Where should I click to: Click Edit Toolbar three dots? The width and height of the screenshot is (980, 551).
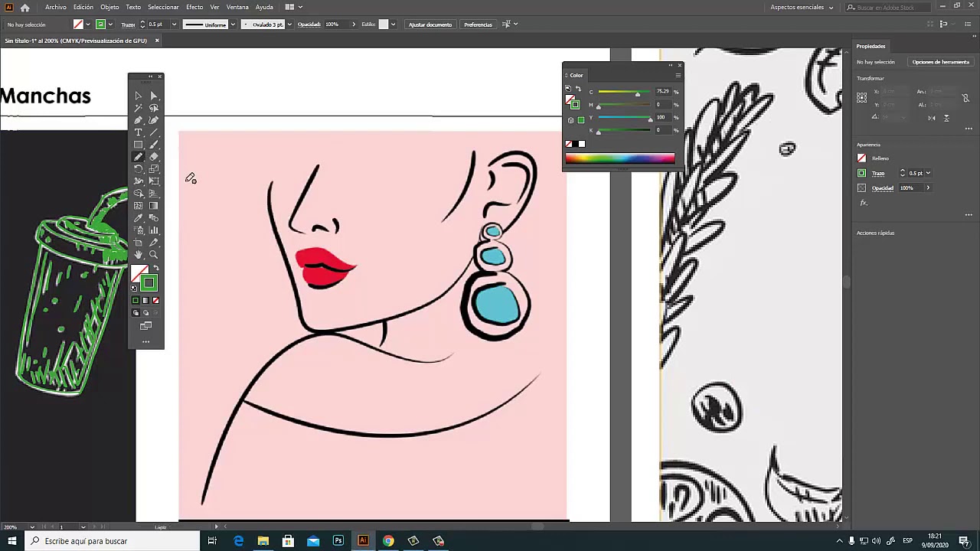(145, 341)
